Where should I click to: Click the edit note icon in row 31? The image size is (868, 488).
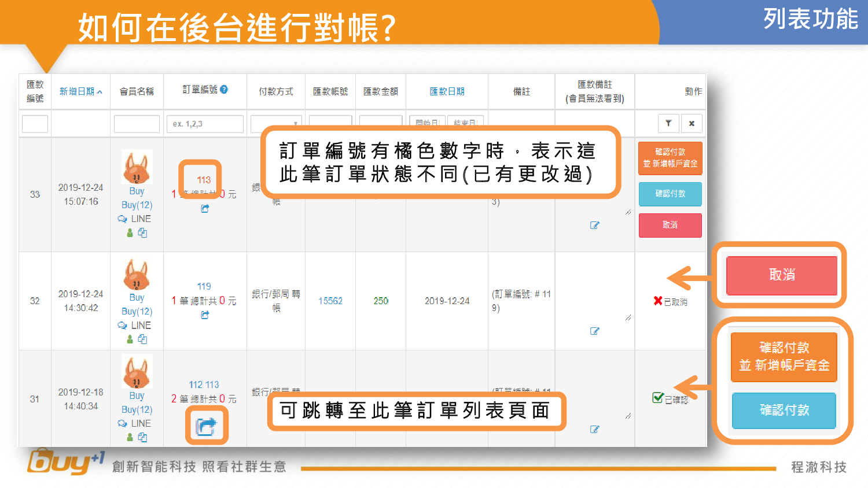(x=594, y=429)
